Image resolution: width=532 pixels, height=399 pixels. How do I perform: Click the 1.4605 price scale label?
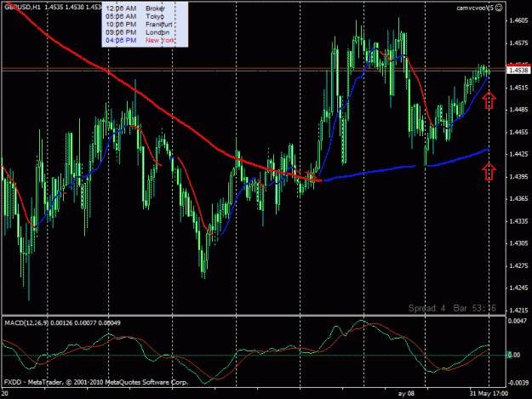coord(518,20)
